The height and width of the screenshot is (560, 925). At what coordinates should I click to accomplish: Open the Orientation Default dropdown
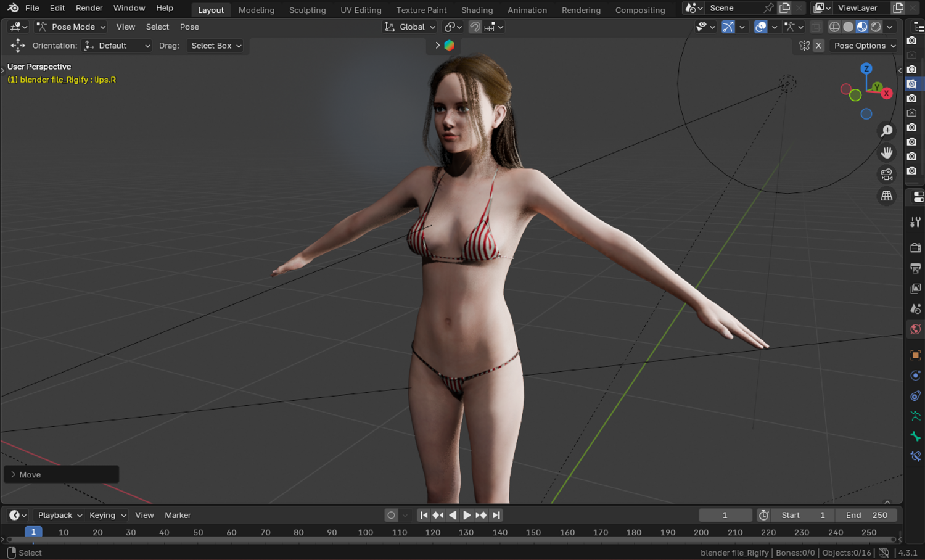[117, 46]
